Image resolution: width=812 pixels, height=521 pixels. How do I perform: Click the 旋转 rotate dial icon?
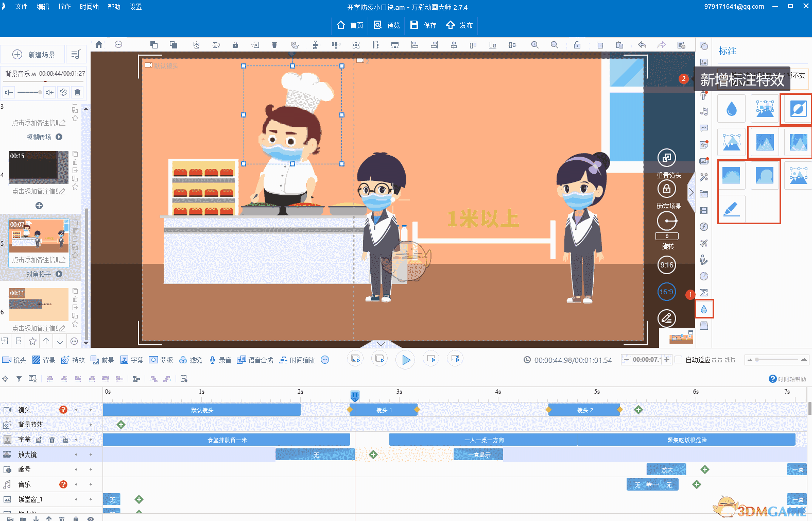coord(667,222)
